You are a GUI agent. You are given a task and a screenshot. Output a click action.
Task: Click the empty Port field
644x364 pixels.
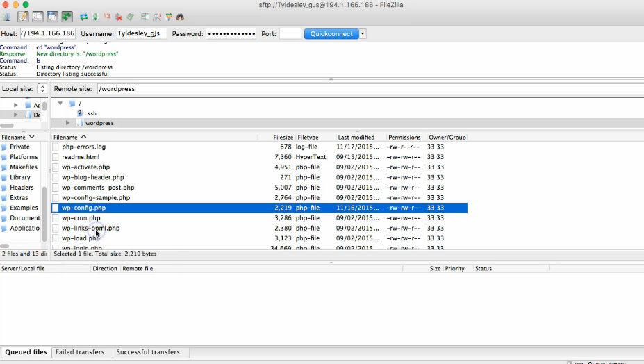pos(290,33)
